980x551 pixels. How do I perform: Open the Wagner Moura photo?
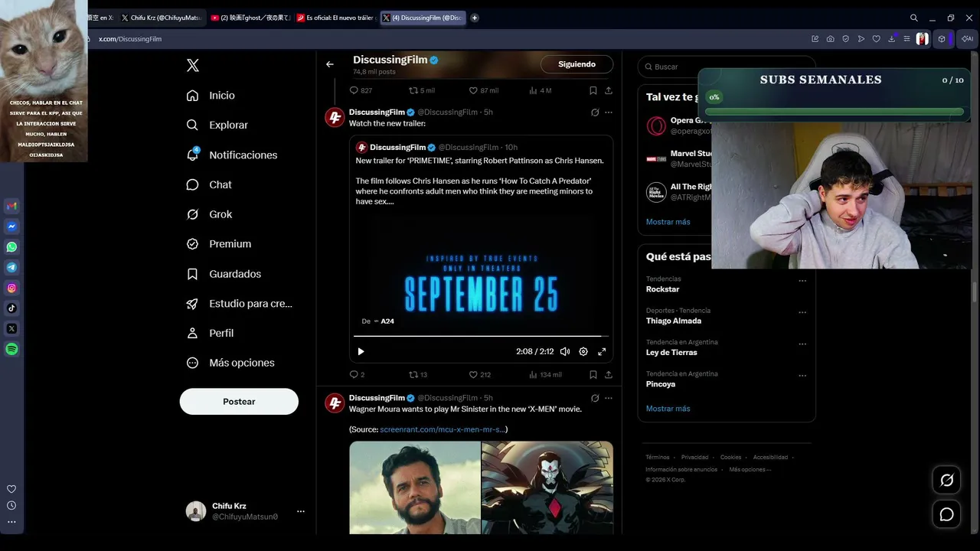click(x=415, y=487)
